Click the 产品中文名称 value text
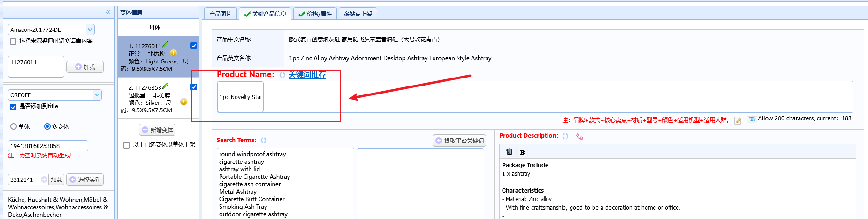868x219 pixels. coord(365,39)
